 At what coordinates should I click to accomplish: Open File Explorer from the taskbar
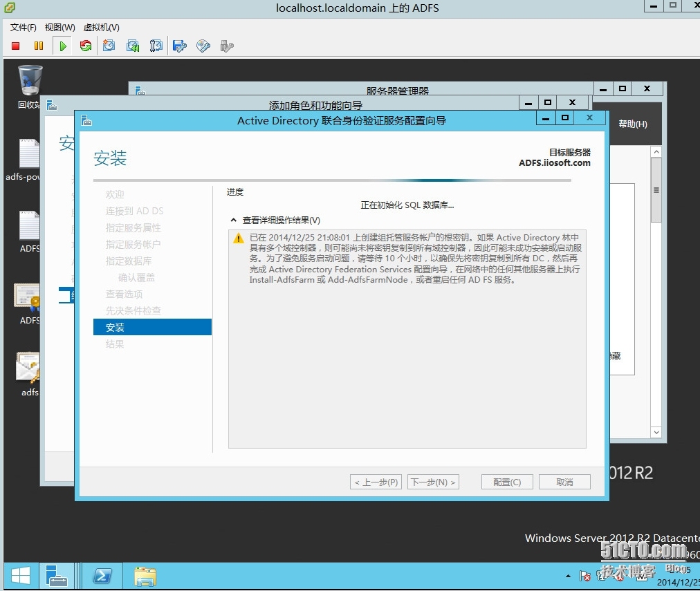(x=145, y=576)
